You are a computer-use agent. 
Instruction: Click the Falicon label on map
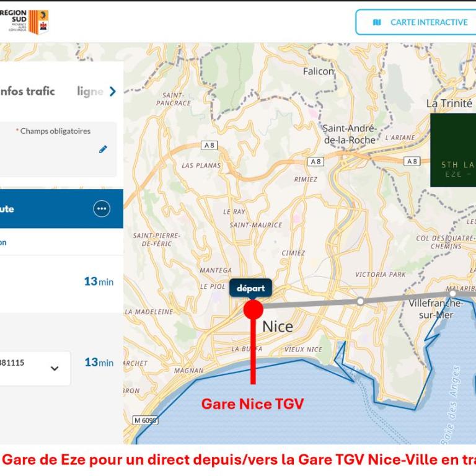(x=319, y=71)
